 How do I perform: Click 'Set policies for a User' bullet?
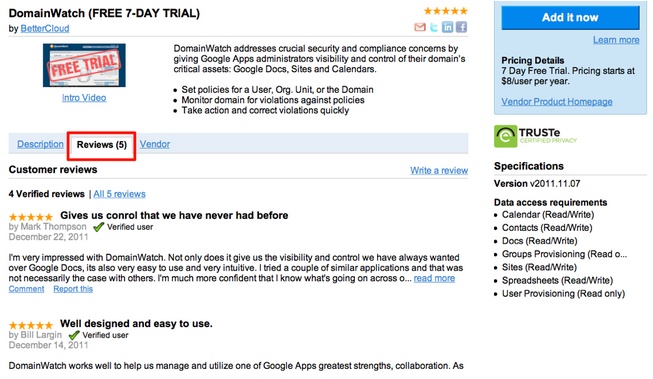click(277, 90)
